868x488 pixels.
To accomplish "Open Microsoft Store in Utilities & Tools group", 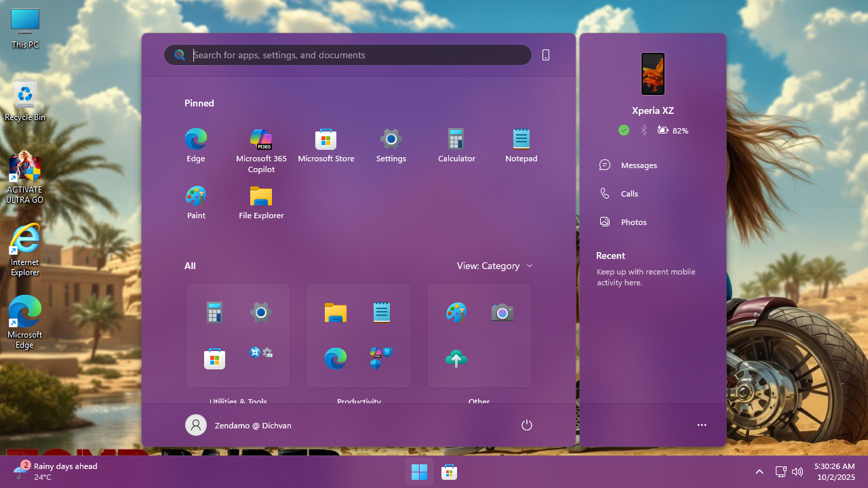I will click(x=214, y=359).
